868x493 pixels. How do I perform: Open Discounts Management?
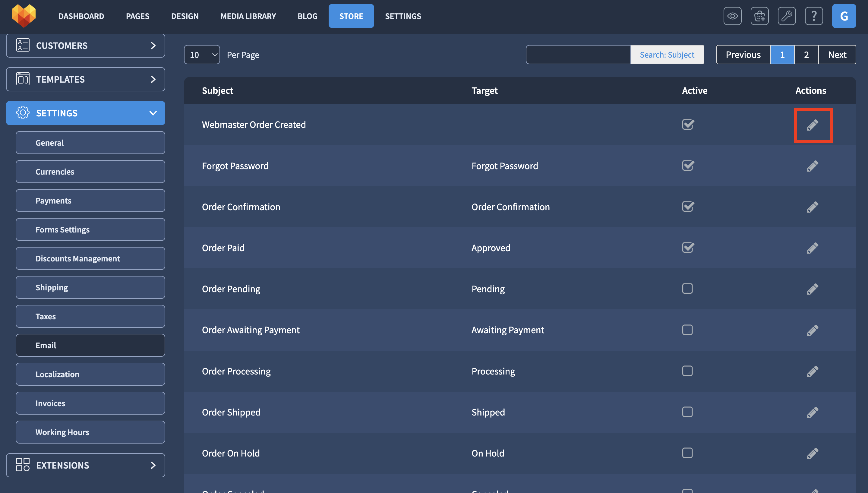[x=90, y=258]
